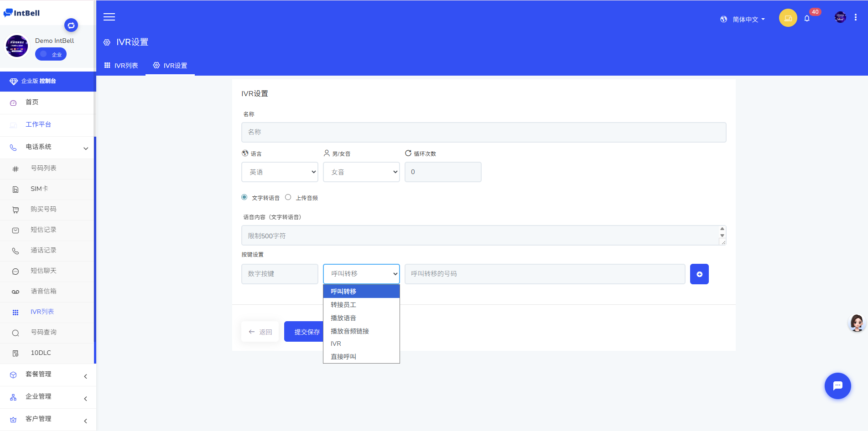Click textarea scroll down arrow
The width and height of the screenshot is (868, 431).
click(722, 236)
